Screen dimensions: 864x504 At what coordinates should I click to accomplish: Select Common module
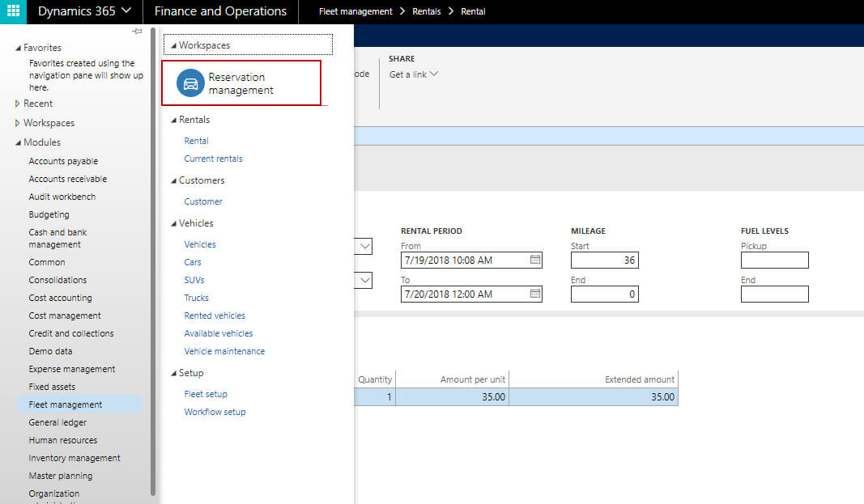click(x=47, y=262)
